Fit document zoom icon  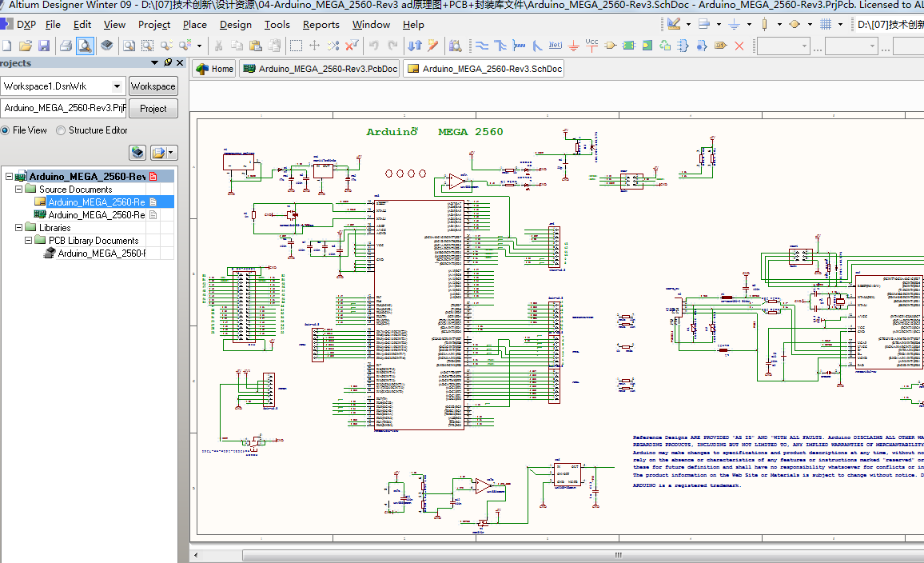click(129, 46)
